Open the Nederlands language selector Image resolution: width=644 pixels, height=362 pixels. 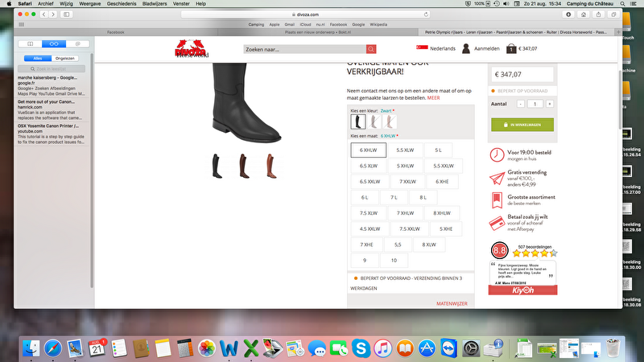[436, 48]
